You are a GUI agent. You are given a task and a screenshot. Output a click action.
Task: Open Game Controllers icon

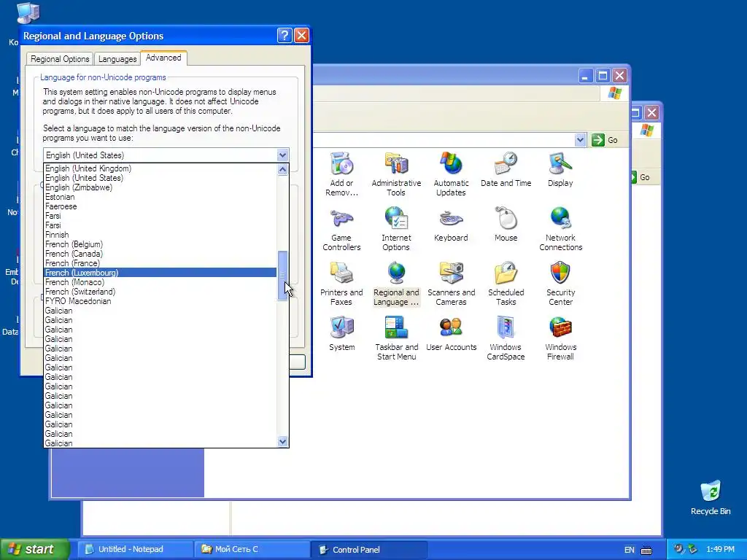point(341,229)
